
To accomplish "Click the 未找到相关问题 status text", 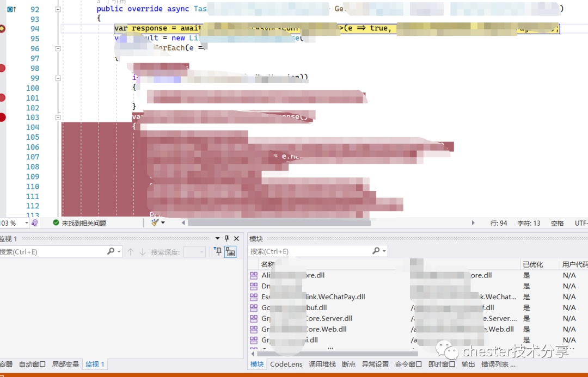I will pos(84,224).
